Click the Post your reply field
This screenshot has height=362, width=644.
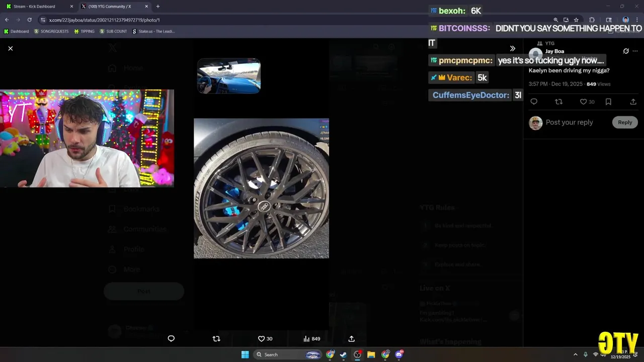pos(569,122)
